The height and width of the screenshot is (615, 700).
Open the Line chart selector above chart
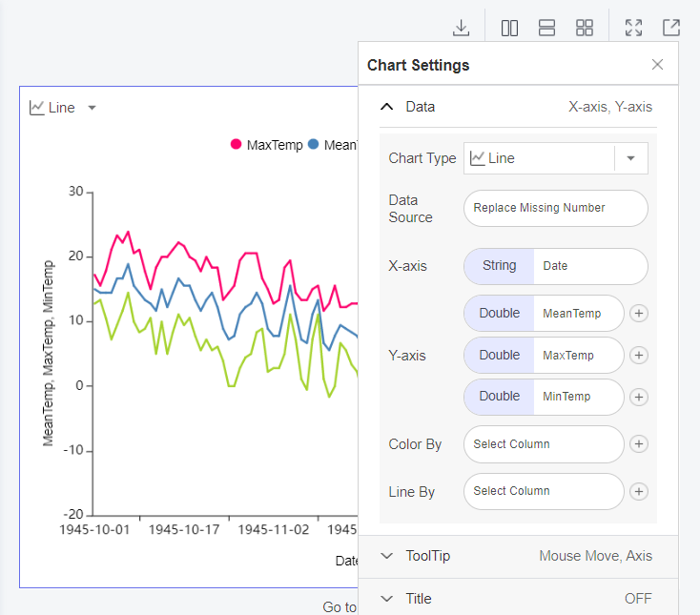(63, 108)
